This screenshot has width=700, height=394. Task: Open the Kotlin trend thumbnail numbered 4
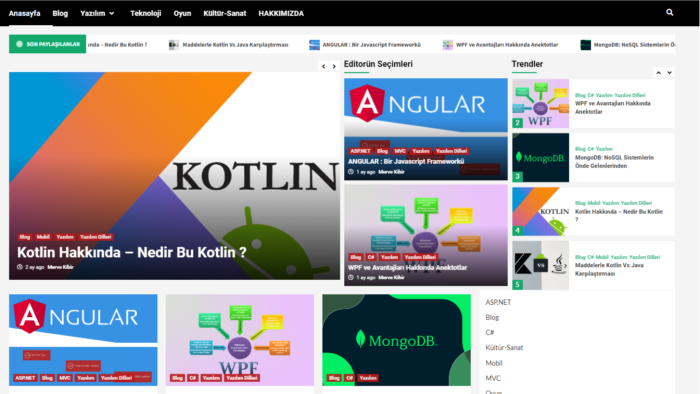tap(541, 212)
